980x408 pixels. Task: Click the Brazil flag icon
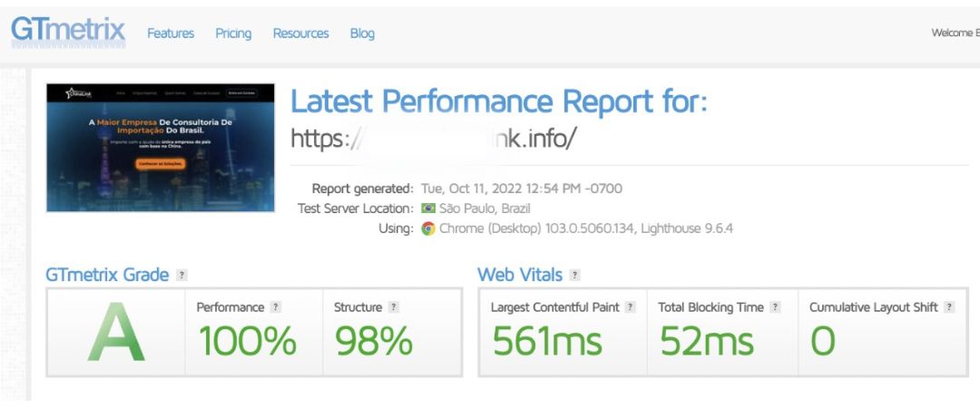tap(428, 209)
